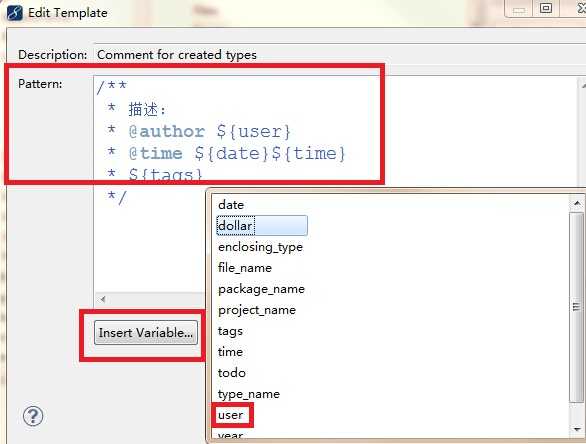Click the Description field text

(177, 55)
